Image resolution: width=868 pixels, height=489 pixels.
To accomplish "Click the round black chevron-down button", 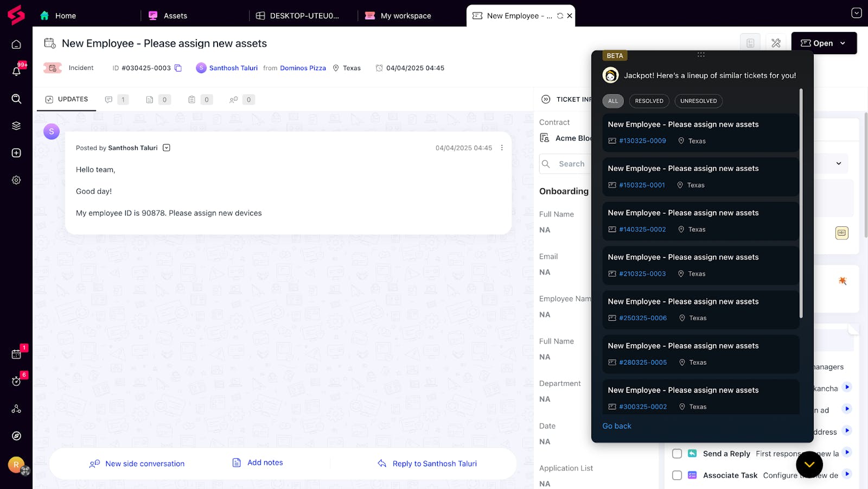I will pos(809,465).
